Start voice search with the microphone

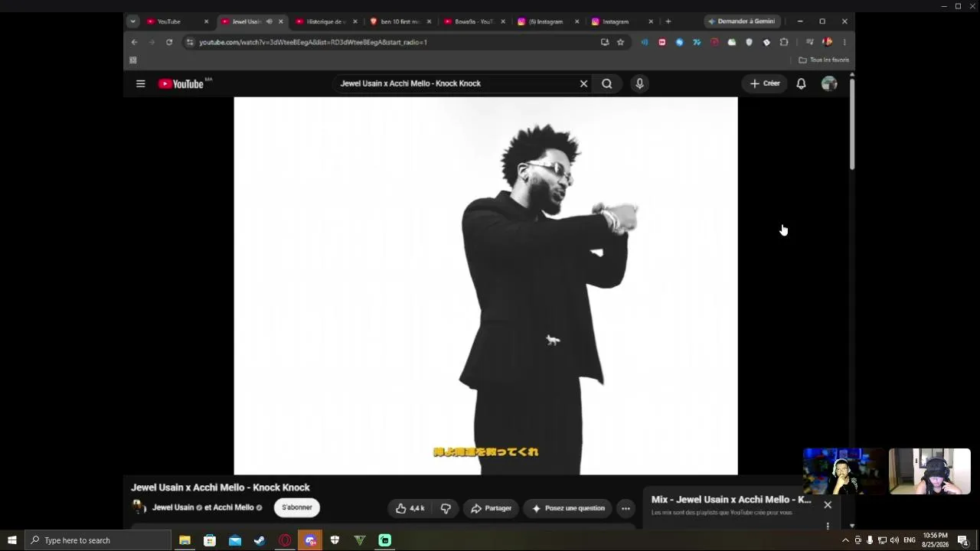[640, 83]
